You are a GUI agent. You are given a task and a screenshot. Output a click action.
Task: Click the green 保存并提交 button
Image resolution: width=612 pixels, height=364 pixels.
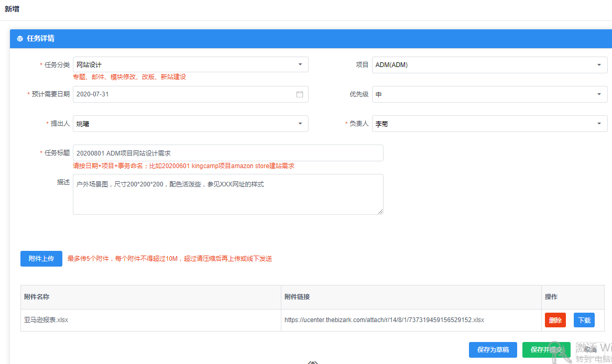[546, 349]
